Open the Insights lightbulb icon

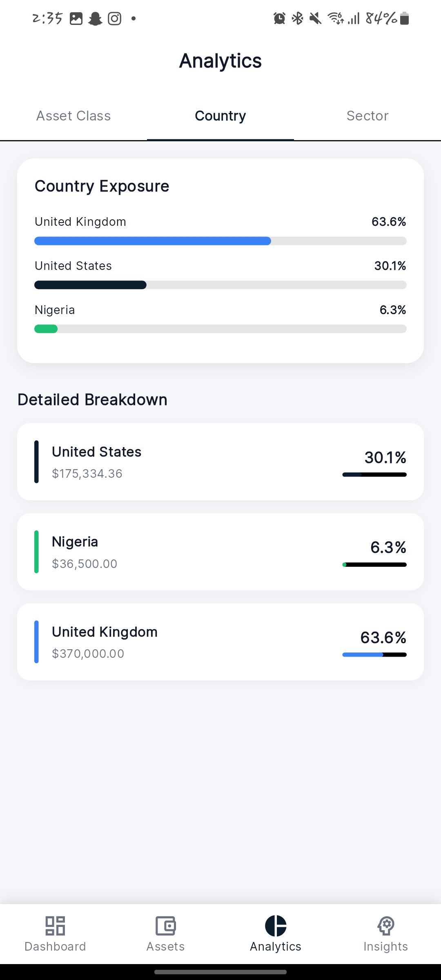[385, 926]
